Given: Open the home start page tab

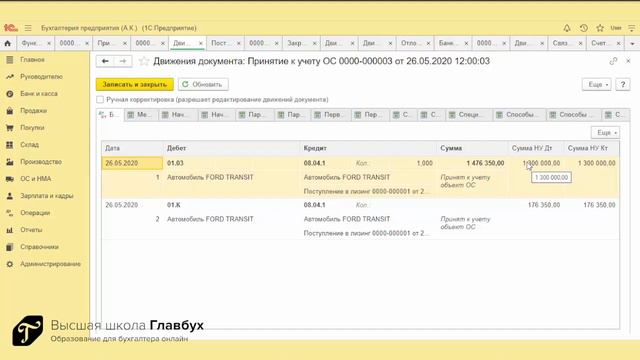Looking at the screenshot, I should tap(7, 43).
